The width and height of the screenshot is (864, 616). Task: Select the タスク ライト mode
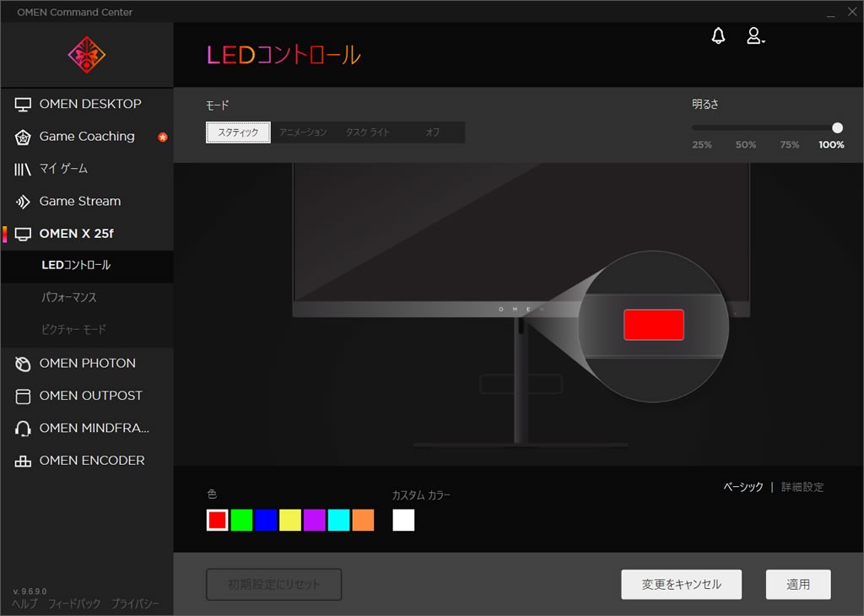367,132
